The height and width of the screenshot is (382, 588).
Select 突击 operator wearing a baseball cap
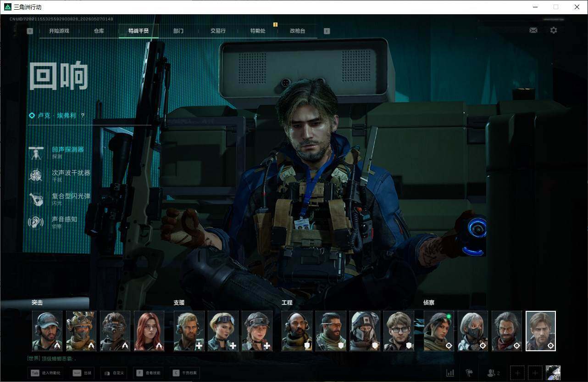pyautogui.click(x=47, y=331)
